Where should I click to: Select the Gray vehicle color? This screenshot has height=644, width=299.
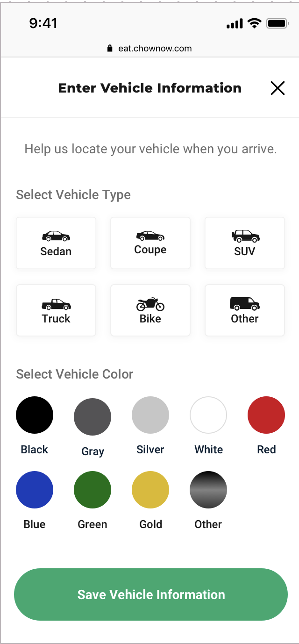93,416
